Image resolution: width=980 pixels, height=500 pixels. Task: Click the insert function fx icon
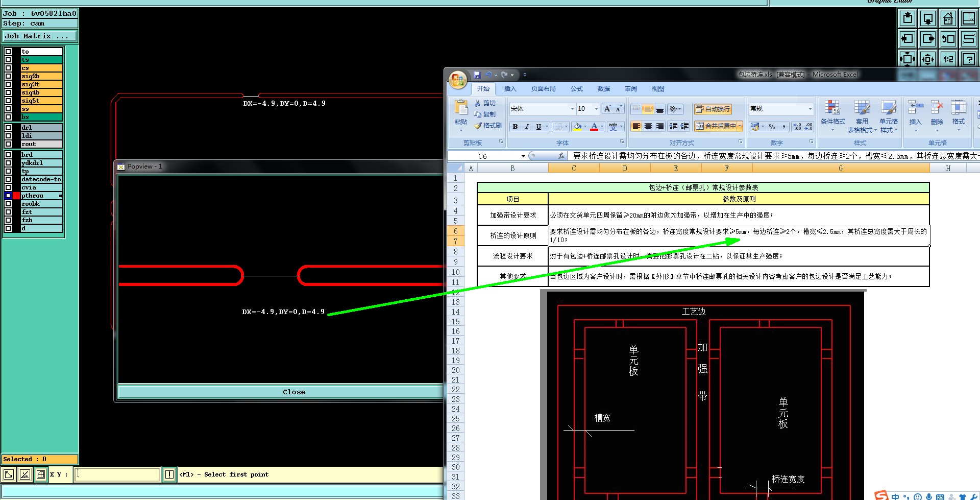tap(561, 156)
